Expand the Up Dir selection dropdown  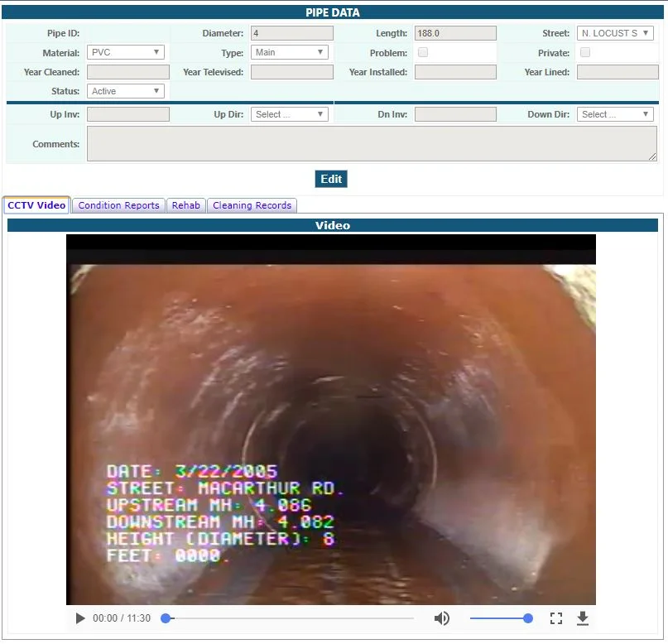pos(289,113)
